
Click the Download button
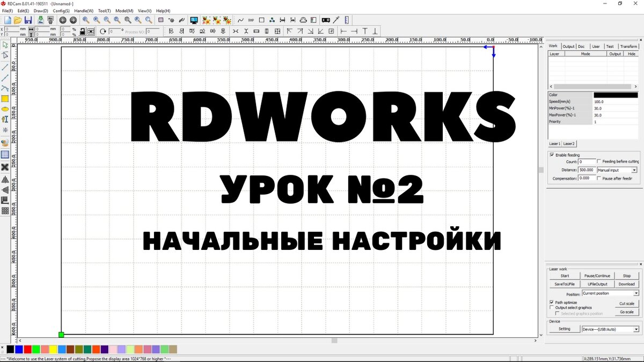[627, 284]
